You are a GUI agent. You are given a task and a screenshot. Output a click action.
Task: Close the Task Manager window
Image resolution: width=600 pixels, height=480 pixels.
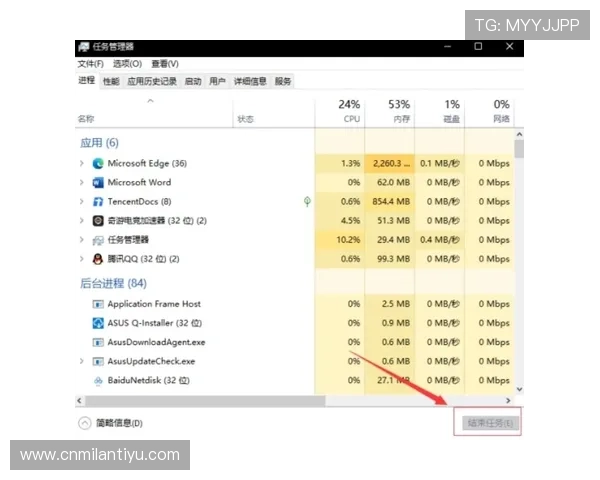click(509, 47)
